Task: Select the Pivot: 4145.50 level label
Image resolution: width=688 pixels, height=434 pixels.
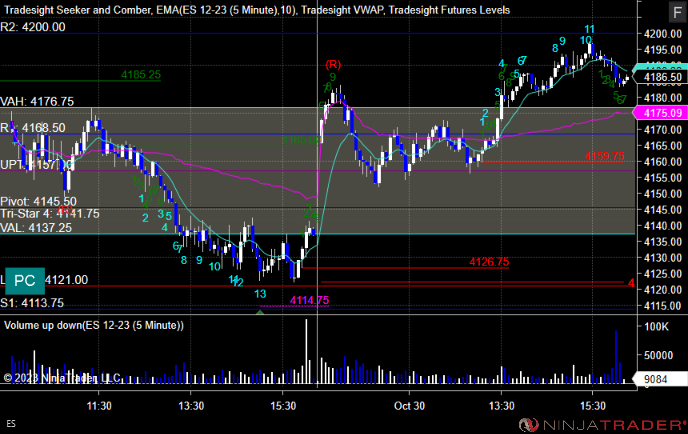Action: pos(38,201)
